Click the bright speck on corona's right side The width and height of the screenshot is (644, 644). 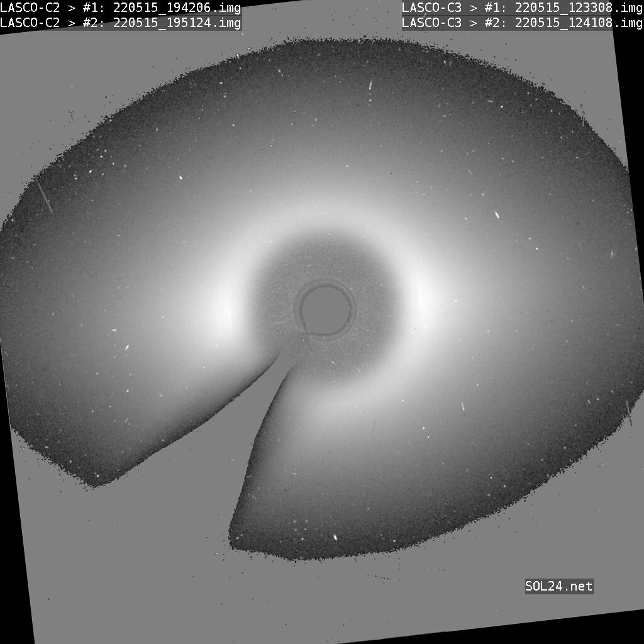[497, 214]
